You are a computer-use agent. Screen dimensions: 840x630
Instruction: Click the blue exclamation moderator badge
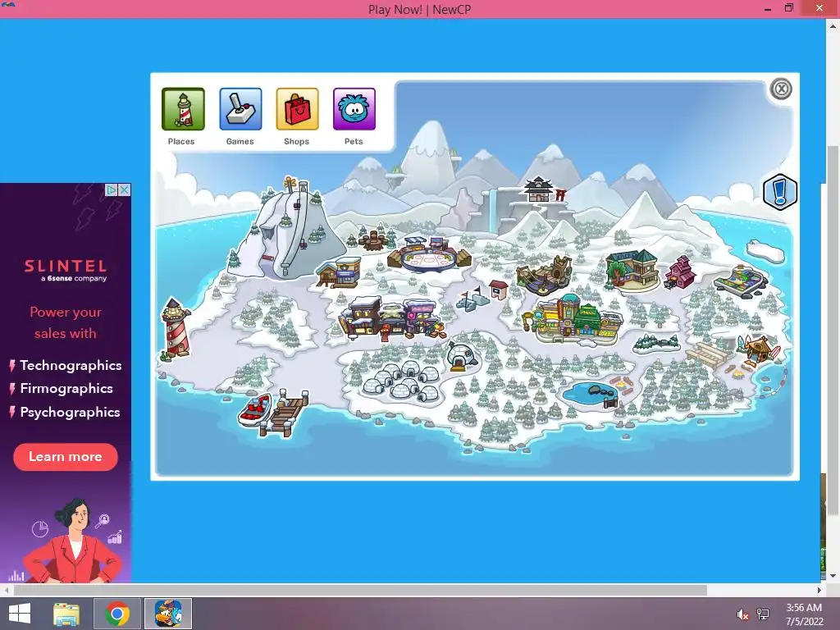pos(780,192)
